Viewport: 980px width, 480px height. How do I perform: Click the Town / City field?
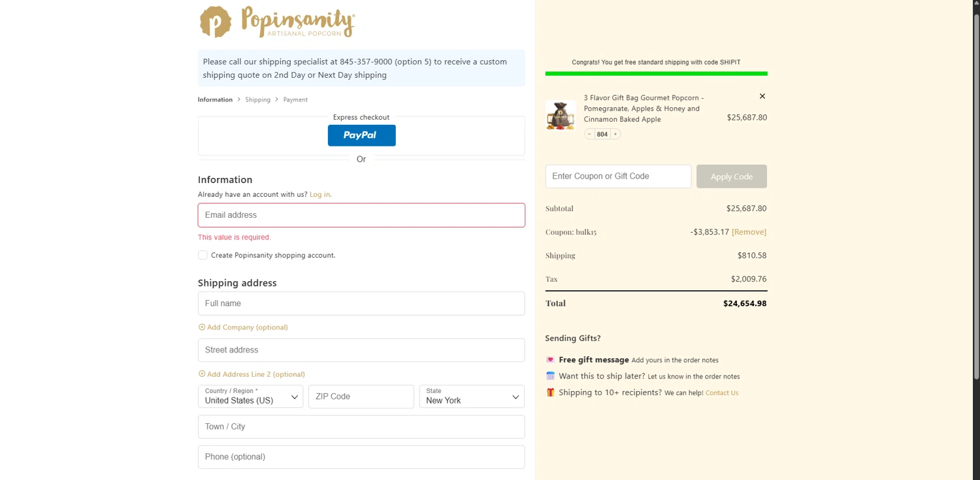pyautogui.click(x=361, y=426)
